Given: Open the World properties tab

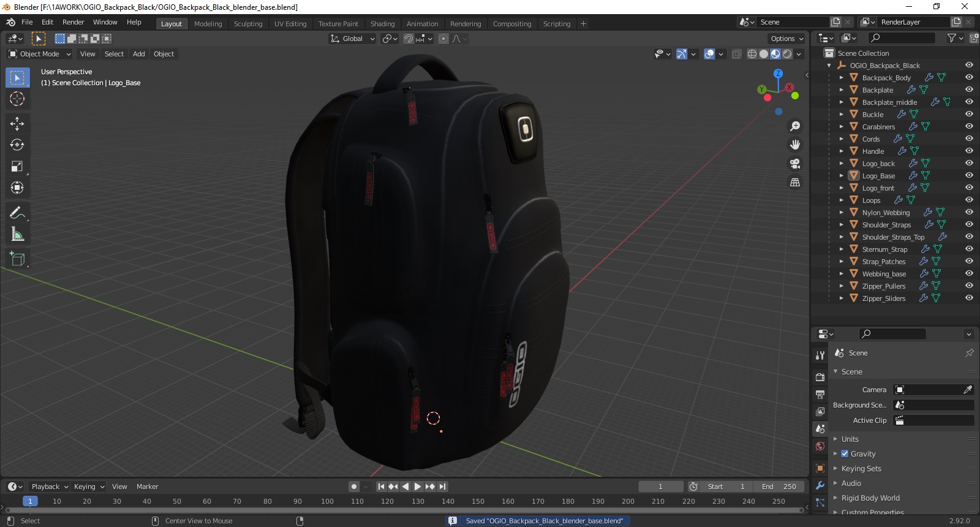Looking at the screenshot, I should coord(820,446).
